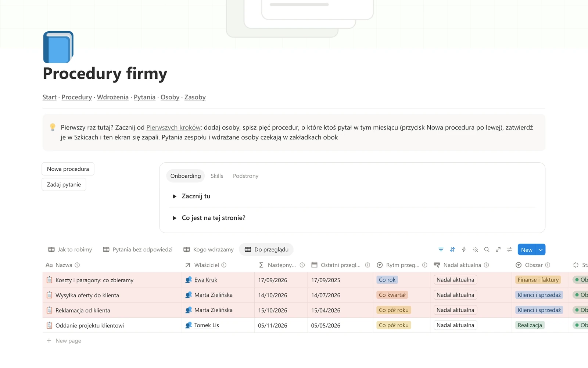Open Pytania bez odpowiedzi view
The image size is (588, 368).
coord(138,250)
